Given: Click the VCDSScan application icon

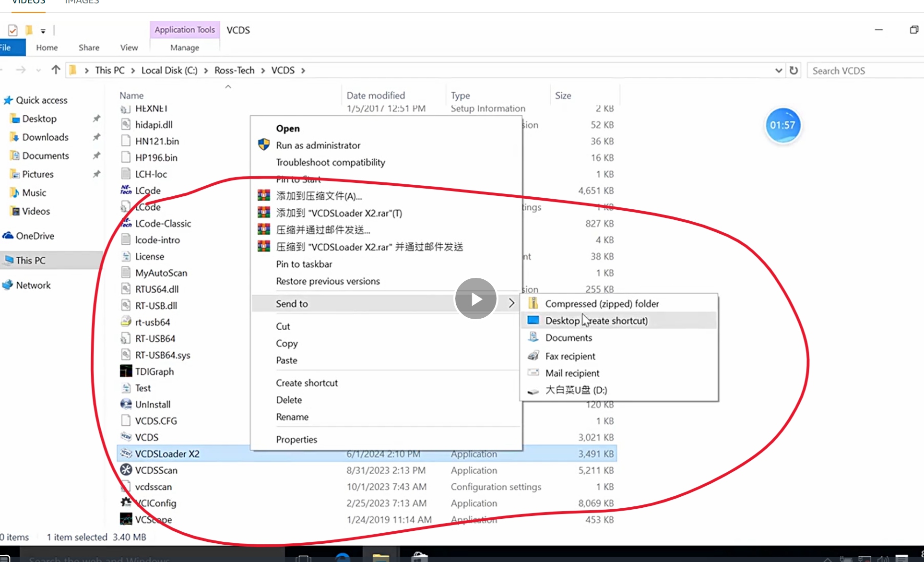Looking at the screenshot, I should (126, 470).
